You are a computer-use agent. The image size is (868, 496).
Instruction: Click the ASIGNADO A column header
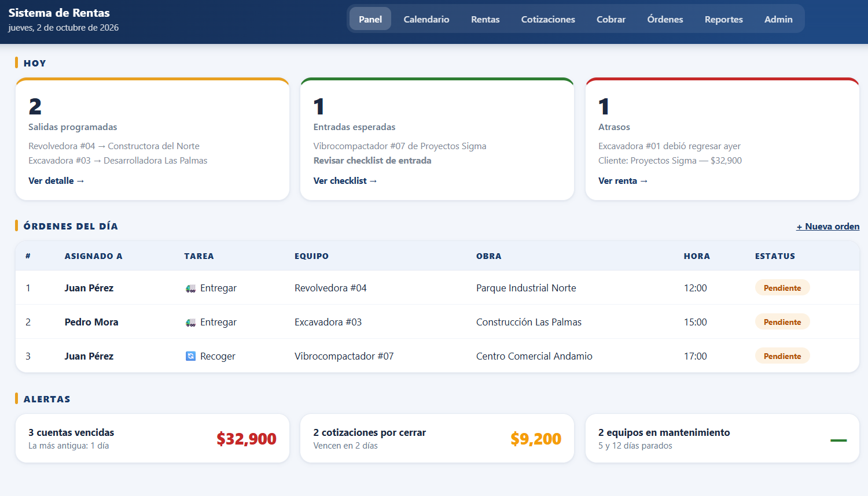pyautogui.click(x=94, y=256)
